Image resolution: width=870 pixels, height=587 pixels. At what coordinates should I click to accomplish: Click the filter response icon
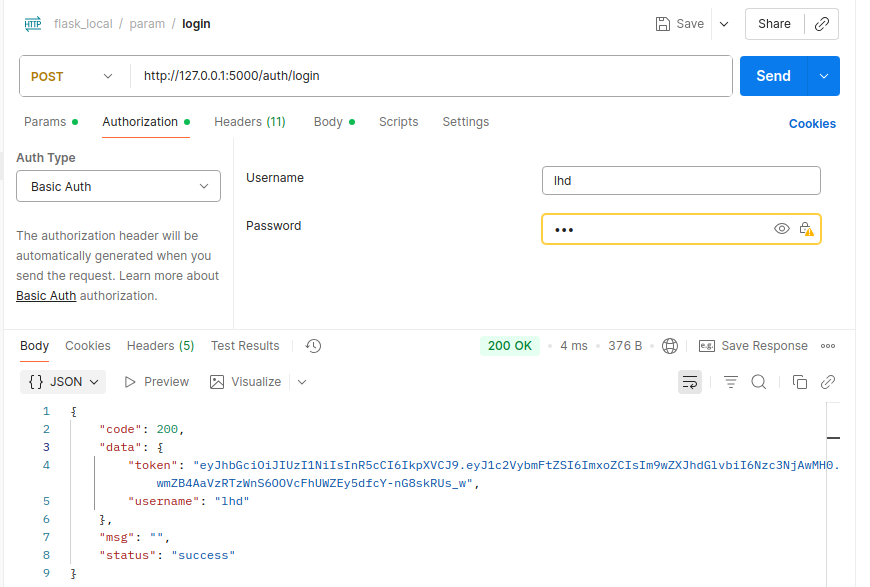click(731, 382)
